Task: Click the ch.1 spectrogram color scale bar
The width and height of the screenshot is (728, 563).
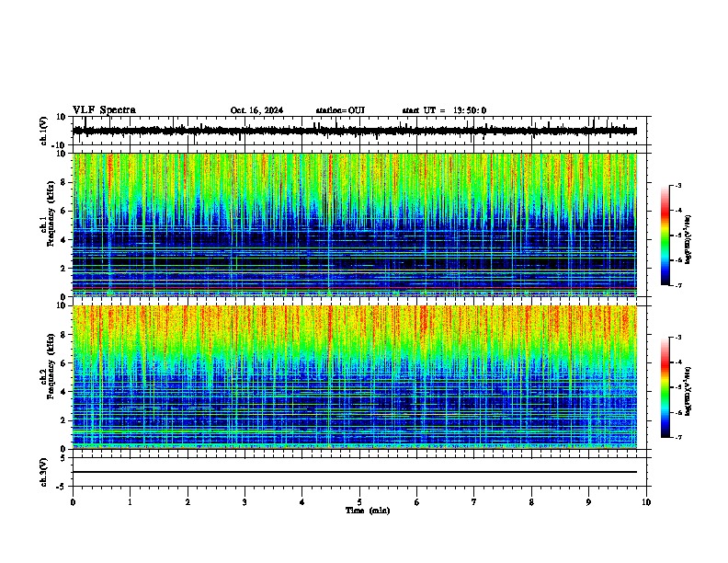Action: [x=665, y=236]
